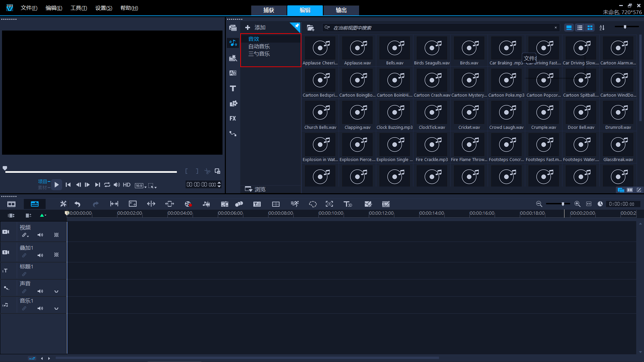Fit project in timeline window
The width and height of the screenshot is (644, 362).
click(x=589, y=204)
